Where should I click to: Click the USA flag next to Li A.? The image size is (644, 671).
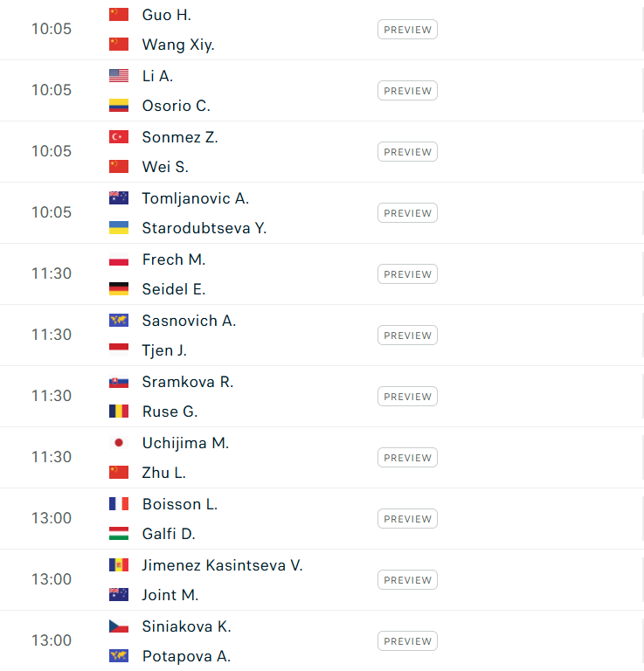(119, 76)
